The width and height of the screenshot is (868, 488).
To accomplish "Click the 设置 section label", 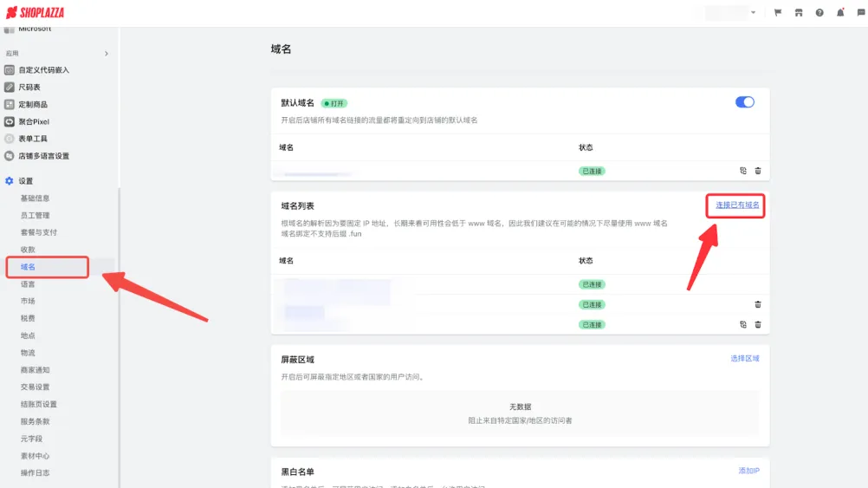I will [x=25, y=180].
